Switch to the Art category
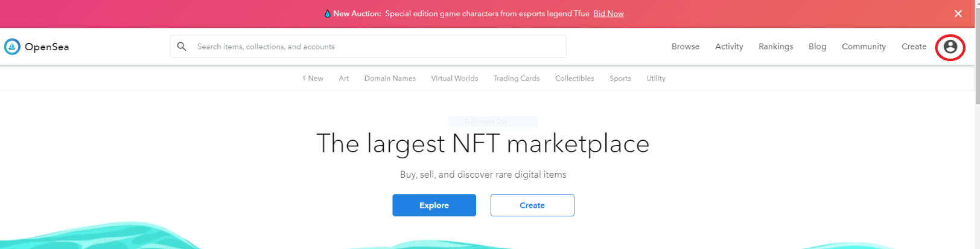 343,79
